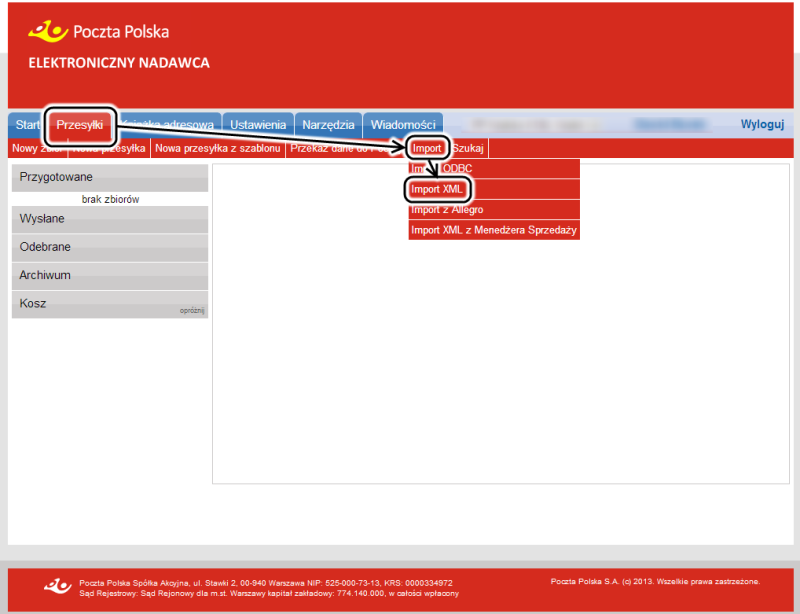Click the Poczta Polska logo in footer
This screenshot has width=800, height=614.
[x=58, y=585]
